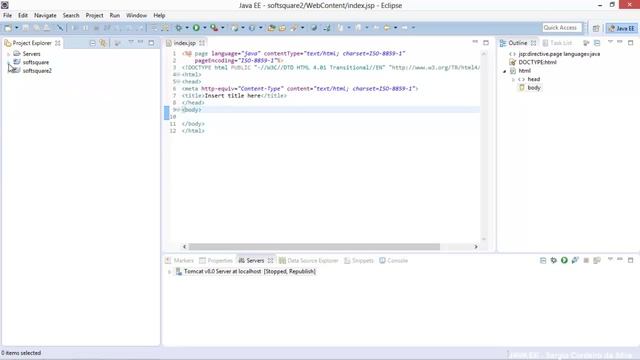Start the server with green play icon
The height and width of the screenshot is (360, 640).
[x=564, y=260]
